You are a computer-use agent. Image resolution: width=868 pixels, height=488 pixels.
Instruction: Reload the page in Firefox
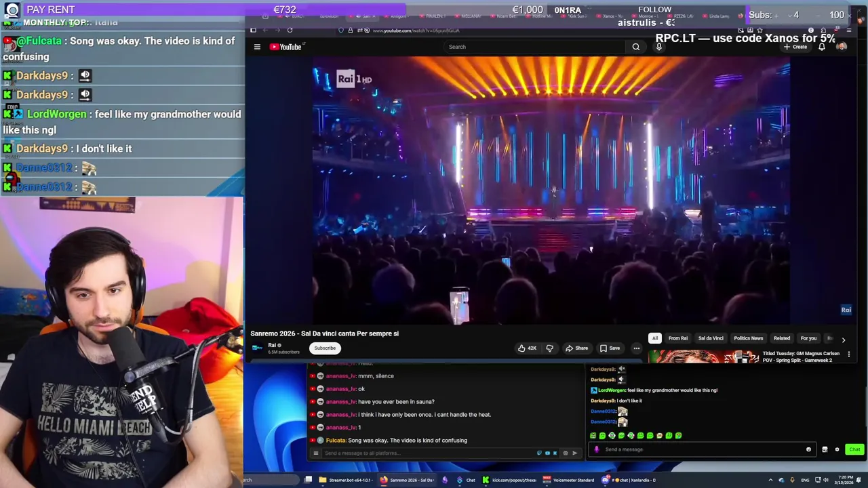[x=290, y=30]
